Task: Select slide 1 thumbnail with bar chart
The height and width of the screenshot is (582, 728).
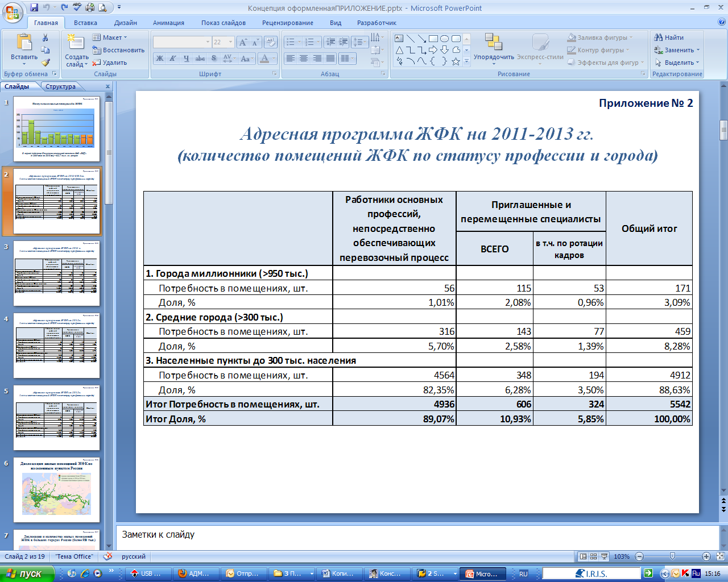Action: (56, 129)
